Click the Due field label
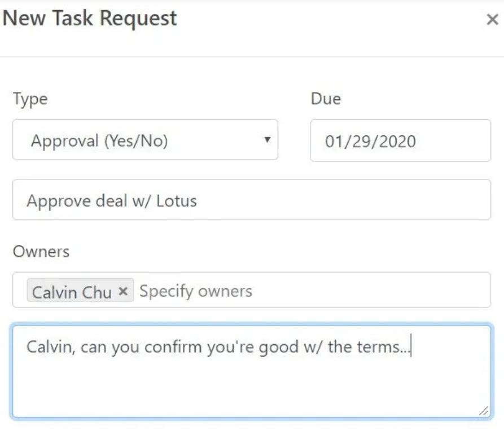This screenshot has height=435, width=504. [x=326, y=99]
